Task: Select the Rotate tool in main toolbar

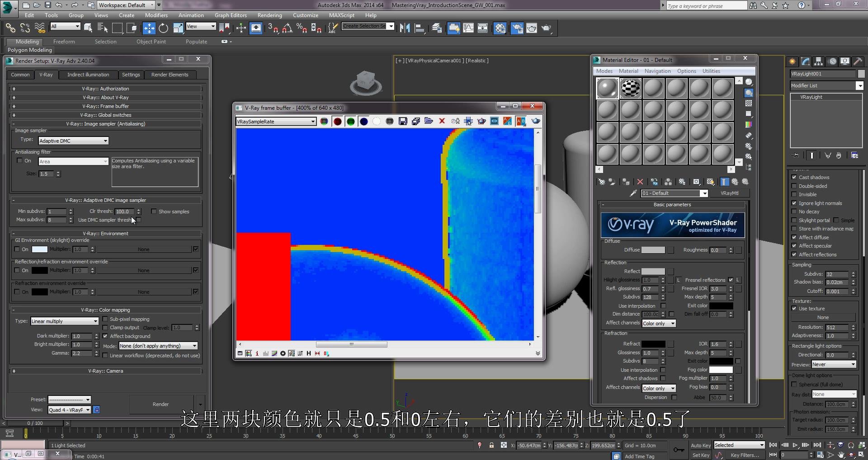Action: tap(163, 28)
